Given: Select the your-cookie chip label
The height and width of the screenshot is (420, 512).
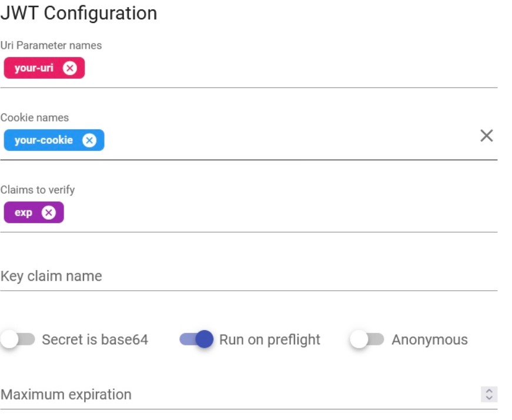Looking at the screenshot, I should click(43, 140).
